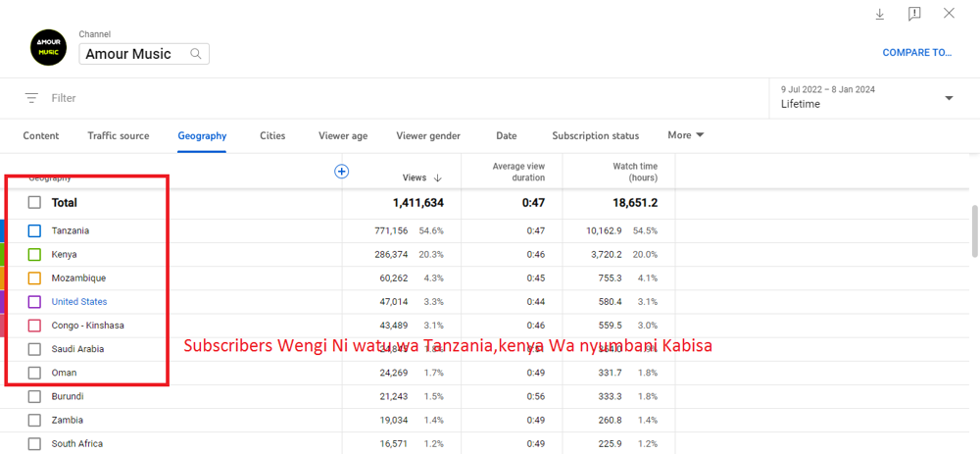Screen dimensions: 980x454
Task: Toggle the Tanzania checkbox
Action: point(34,230)
